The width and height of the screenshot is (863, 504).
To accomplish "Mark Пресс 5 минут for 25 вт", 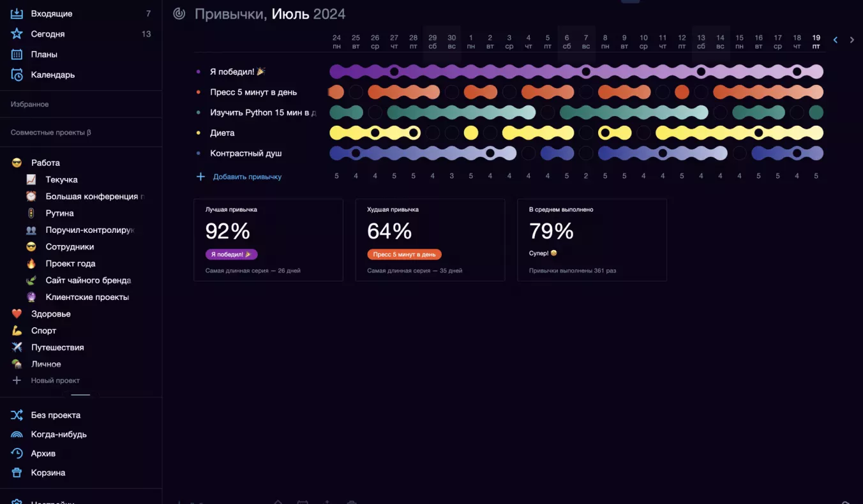I will click(356, 92).
